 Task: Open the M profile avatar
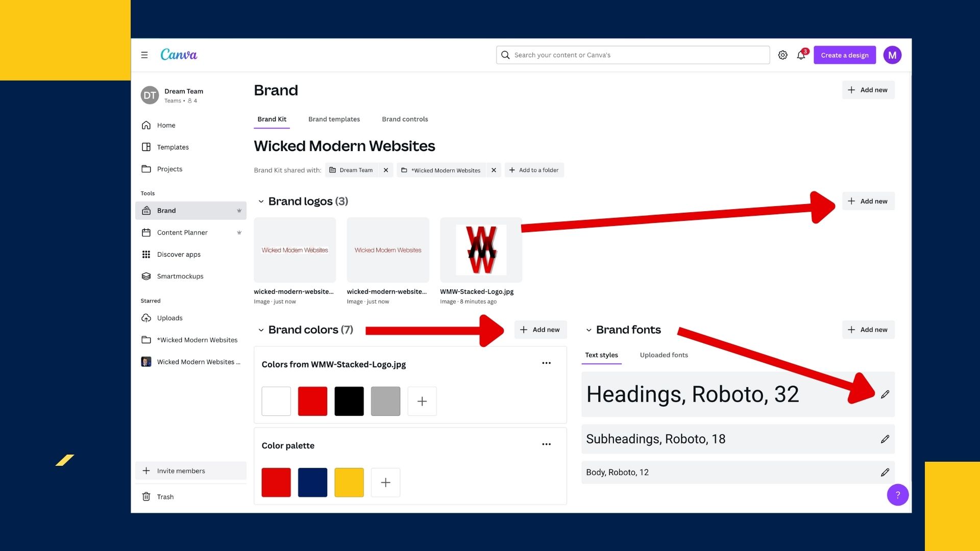(892, 55)
